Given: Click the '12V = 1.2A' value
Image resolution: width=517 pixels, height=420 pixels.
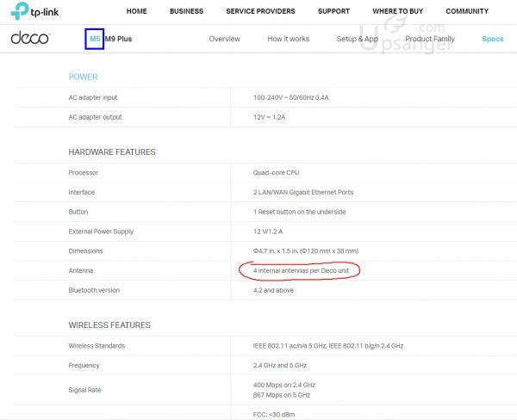Looking at the screenshot, I should click(269, 117).
